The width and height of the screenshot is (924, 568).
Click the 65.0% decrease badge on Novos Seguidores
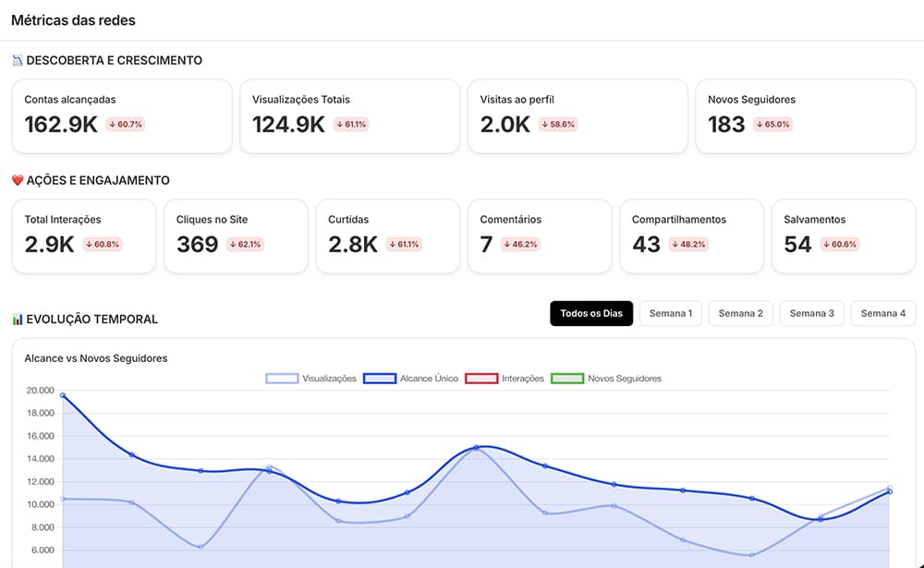click(772, 125)
